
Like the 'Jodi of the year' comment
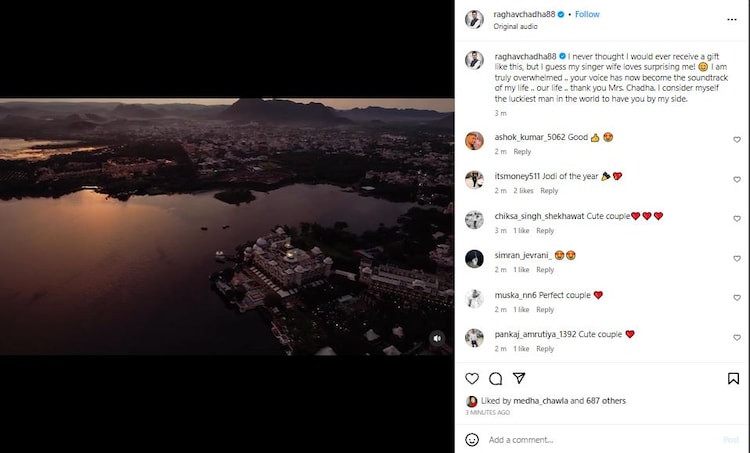click(737, 179)
